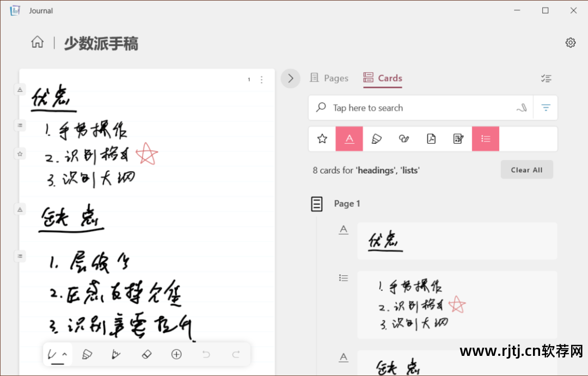
Task: Open the 优点 heading card
Action: coord(457,241)
